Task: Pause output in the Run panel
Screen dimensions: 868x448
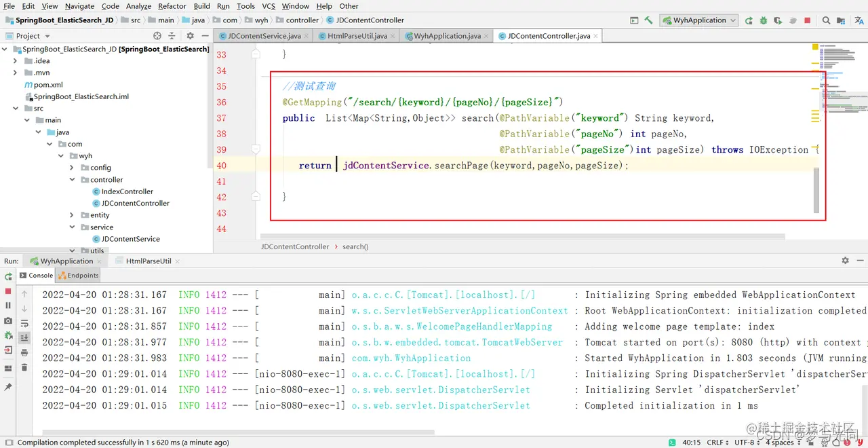Action: [8, 305]
